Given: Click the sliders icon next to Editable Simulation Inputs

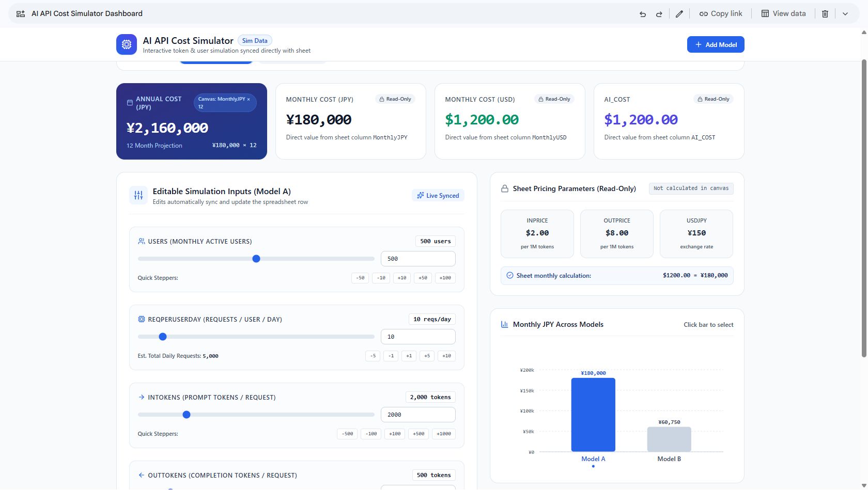Looking at the screenshot, I should pyautogui.click(x=138, y=195).
